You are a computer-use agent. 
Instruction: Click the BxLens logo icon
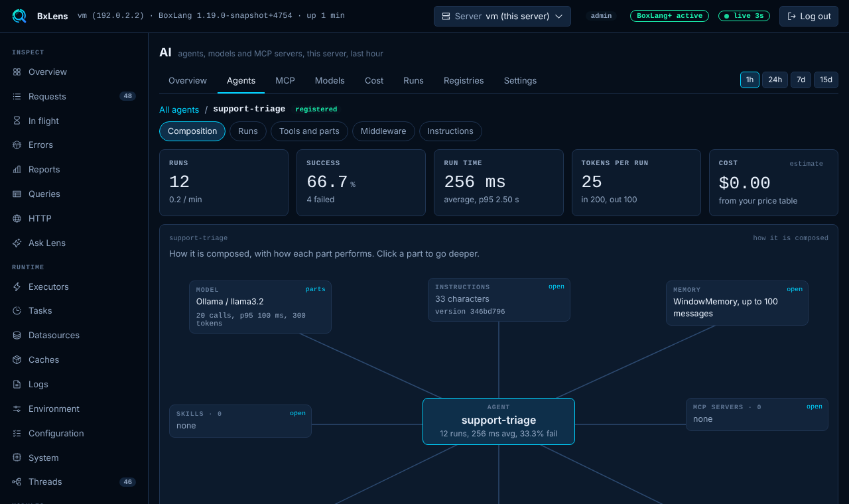[x=19, y=16]
